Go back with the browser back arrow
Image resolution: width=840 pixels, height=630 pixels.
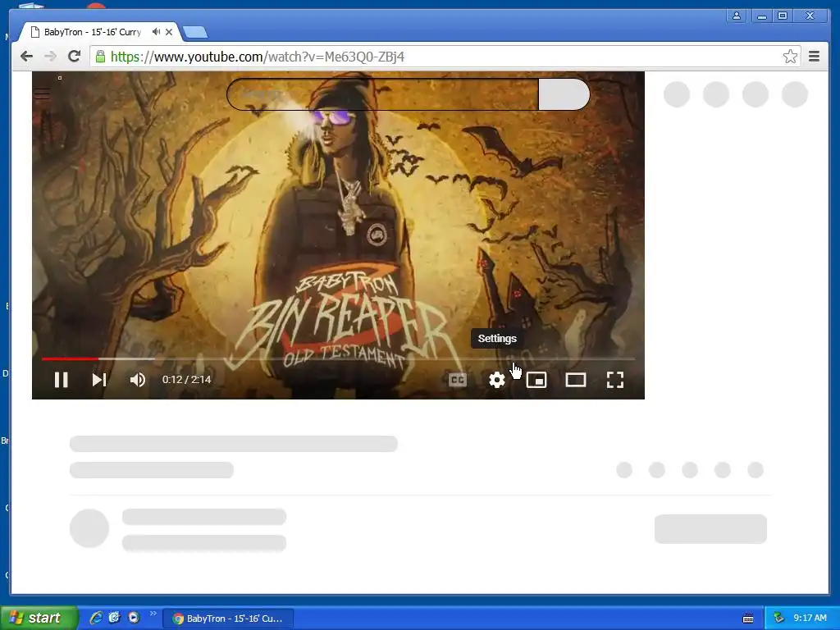pyautogui.click(x=26, y=57)
